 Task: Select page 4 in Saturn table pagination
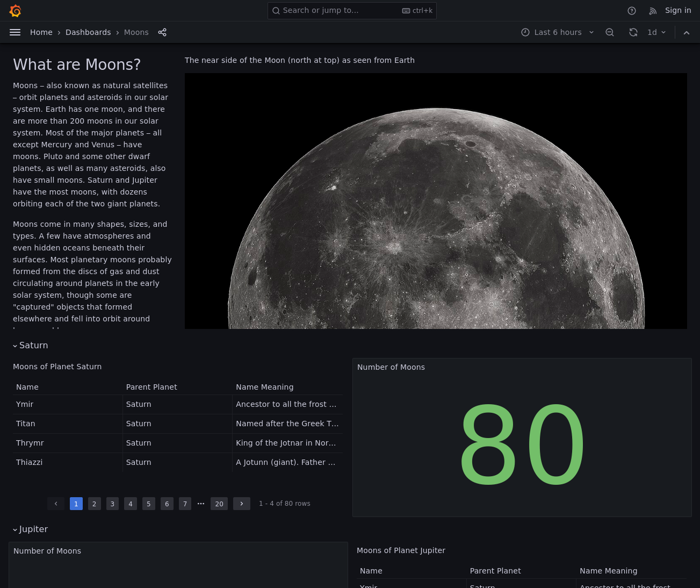coord(131,504)
